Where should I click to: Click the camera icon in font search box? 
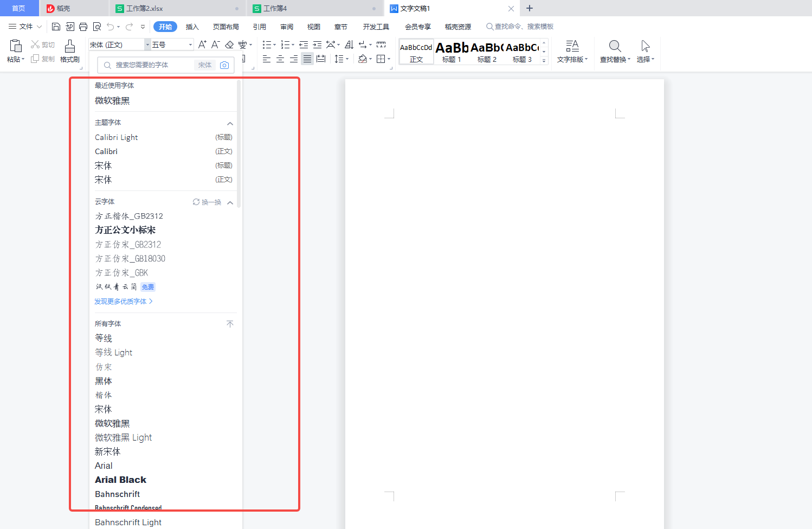pos(224,65)
